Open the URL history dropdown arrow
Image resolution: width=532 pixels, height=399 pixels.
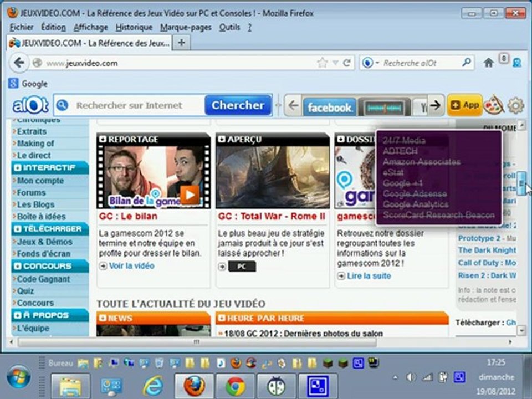tap(335, 63)
